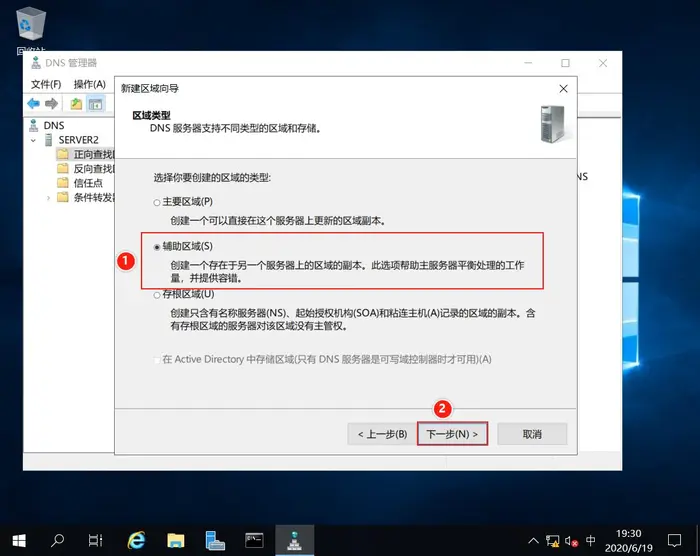700x556 pixels.
Task: Expand the Conditional Forwarders (条件转发) node
Action: [x=48, y=198]
